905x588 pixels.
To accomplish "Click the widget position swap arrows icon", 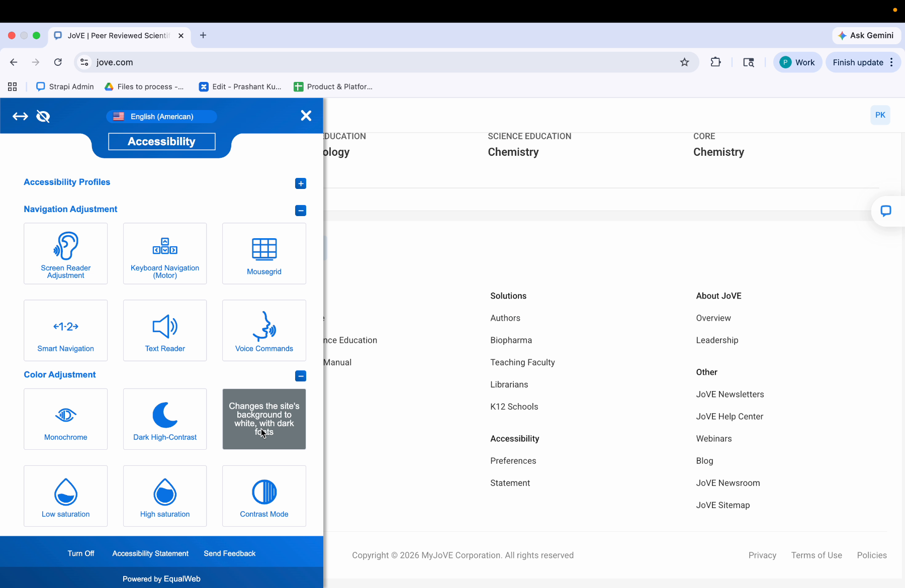I will pos(20,117).
